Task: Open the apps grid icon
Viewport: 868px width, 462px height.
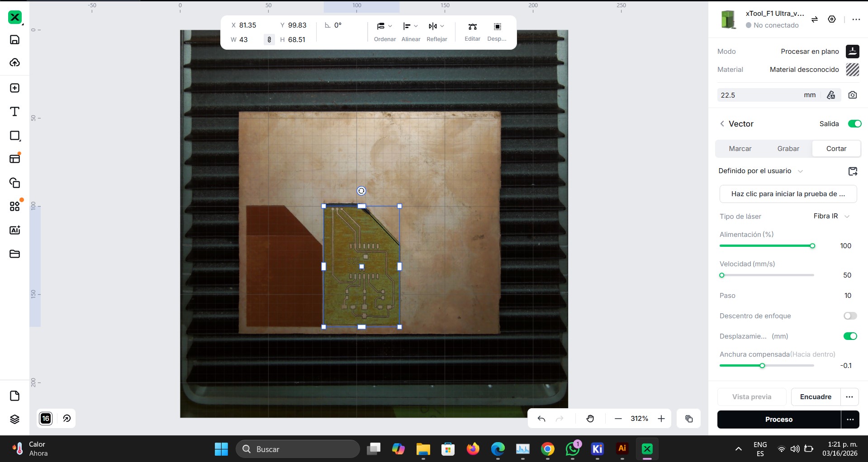Action: (15, 207)
